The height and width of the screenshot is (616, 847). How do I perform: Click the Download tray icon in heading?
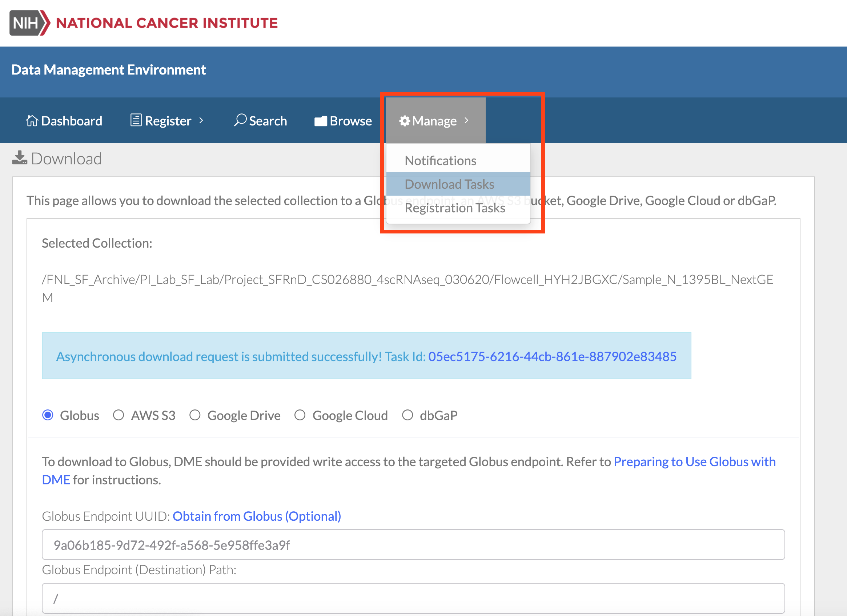coord(19,158)
